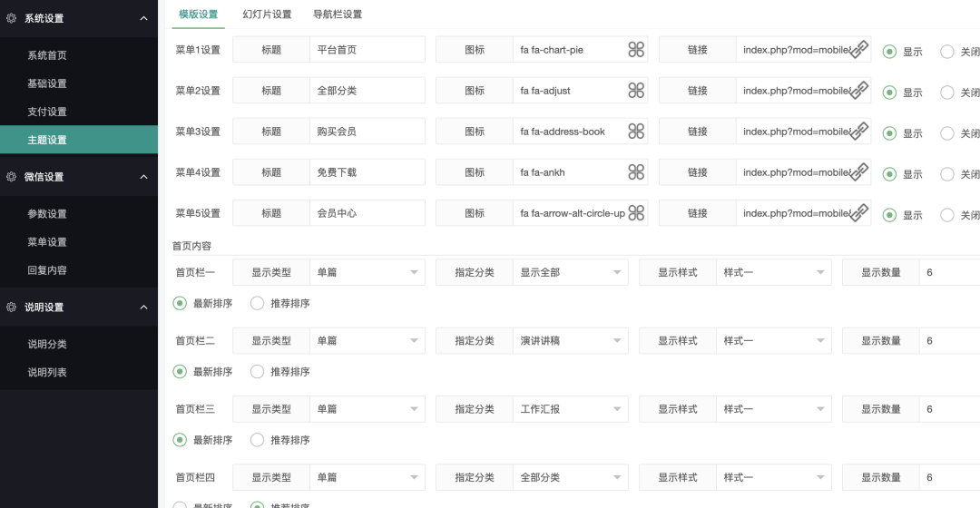Open 指定分类 dropdown showing 全部分类
This screenshot has width=980, height=508.
pyautogui.click(x=570, y=477)
